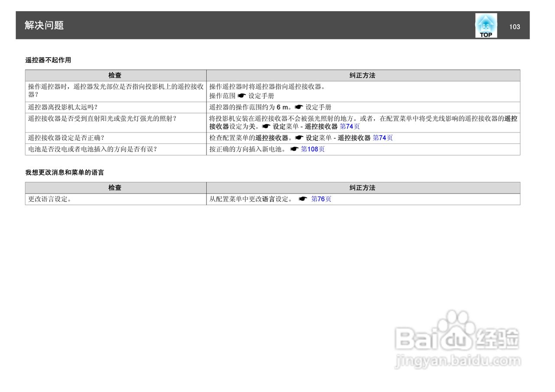This screenshot has width=555, height=392.
Task: Click the 第74页 link in the receiver check row
Action: [x=382, y=138]
